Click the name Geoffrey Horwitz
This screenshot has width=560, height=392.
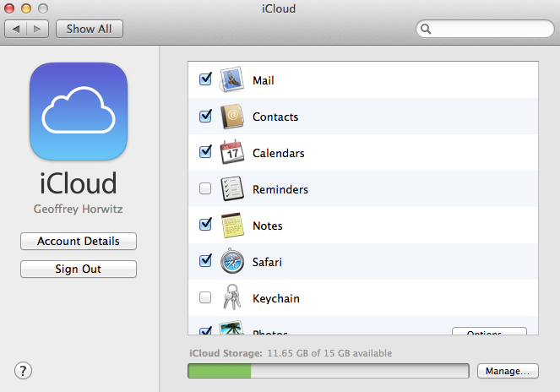(x=79, y=209)
